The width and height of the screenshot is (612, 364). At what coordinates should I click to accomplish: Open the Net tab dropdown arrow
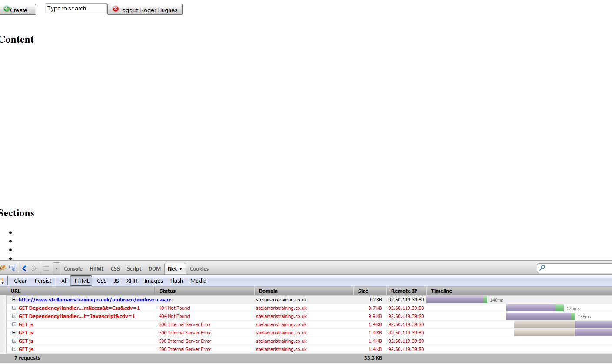coord(181,269)
